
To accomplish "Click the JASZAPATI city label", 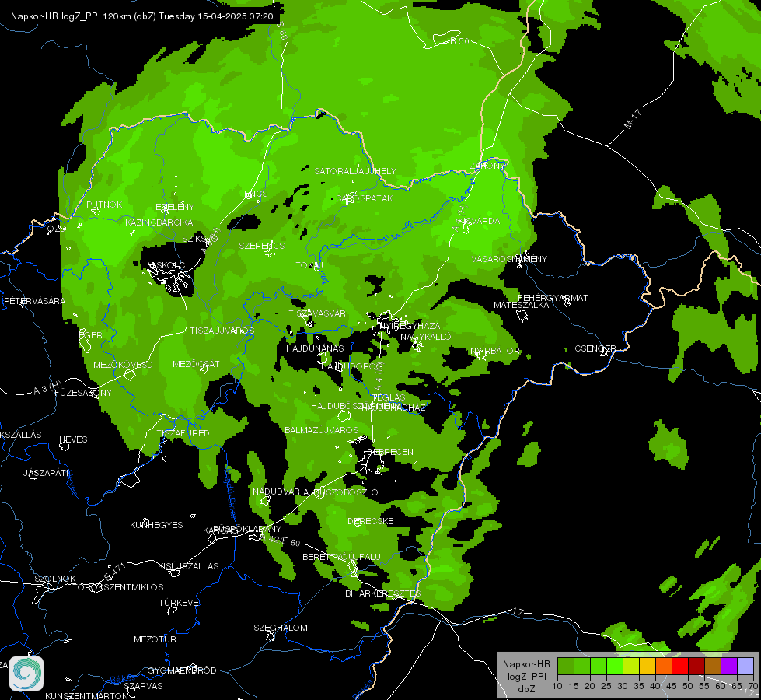I will click(x=47, y=473).
